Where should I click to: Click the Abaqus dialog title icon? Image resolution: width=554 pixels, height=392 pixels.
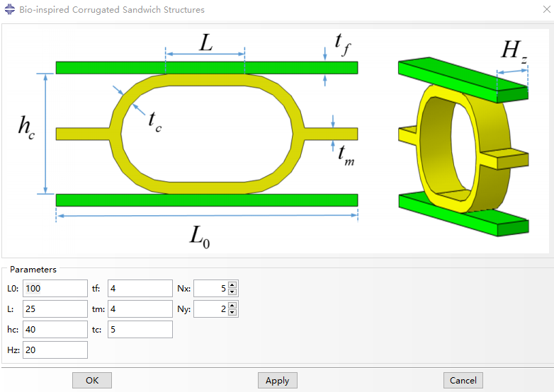[9, 9]
